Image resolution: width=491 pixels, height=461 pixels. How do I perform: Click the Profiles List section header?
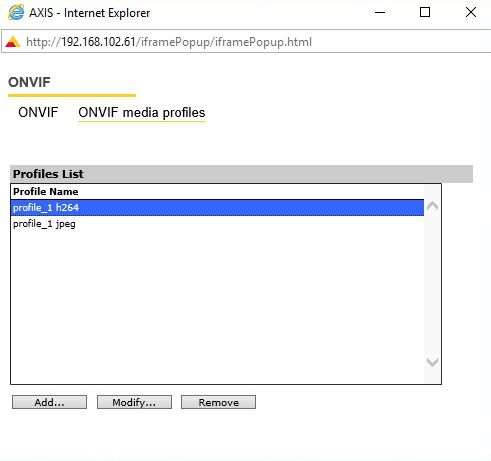241,174
